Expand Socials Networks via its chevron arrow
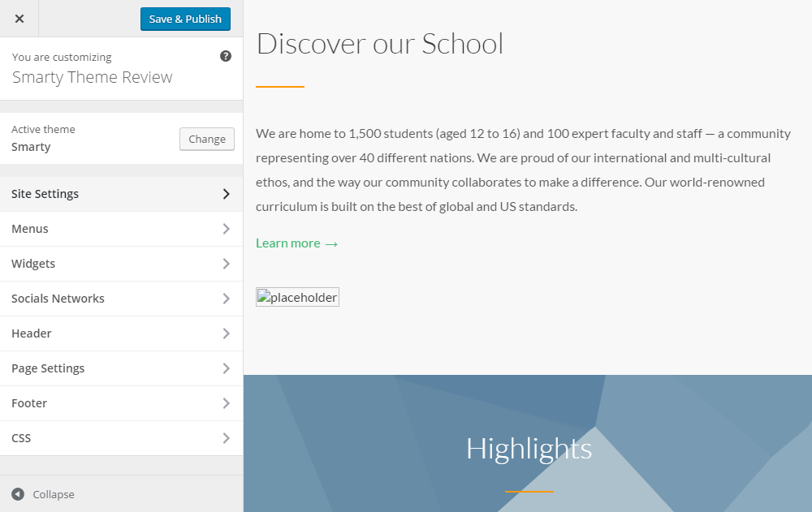 (x=227, y=299)
